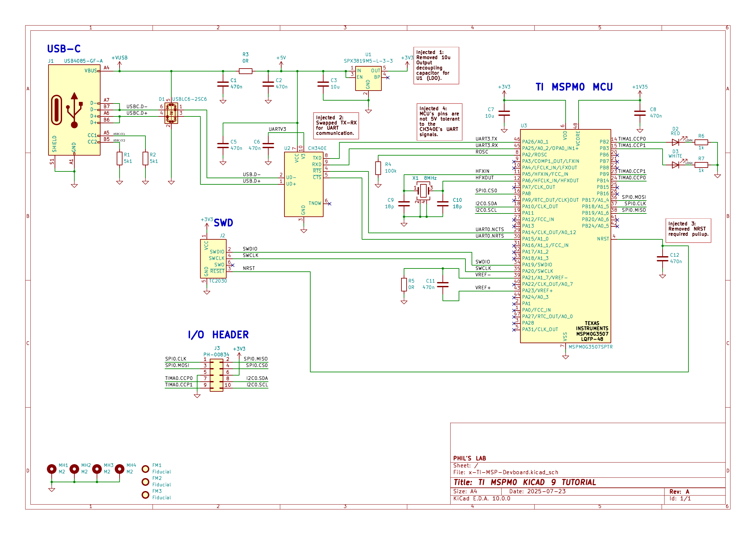Select capacitor C11 470n symbol
This screenshot has width=756, height=535.
tap(443, 284)
